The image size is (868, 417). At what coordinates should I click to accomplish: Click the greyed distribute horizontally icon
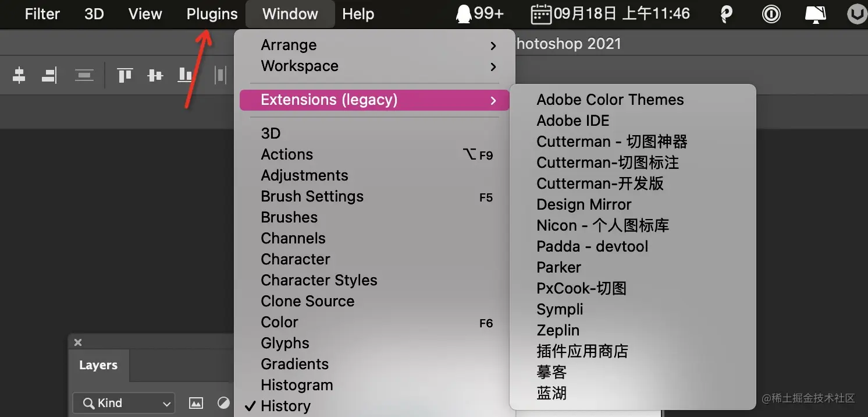click(220, 75)
